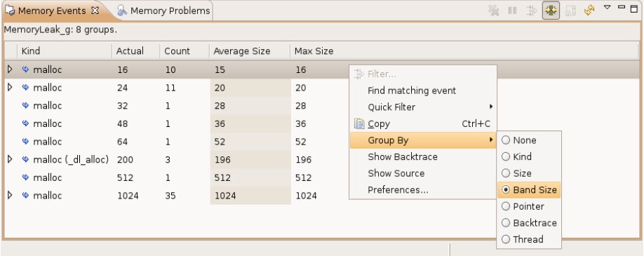Screen dimensions: 644x256
Task: Choose Copy from context menu
Action: point(423,123)
